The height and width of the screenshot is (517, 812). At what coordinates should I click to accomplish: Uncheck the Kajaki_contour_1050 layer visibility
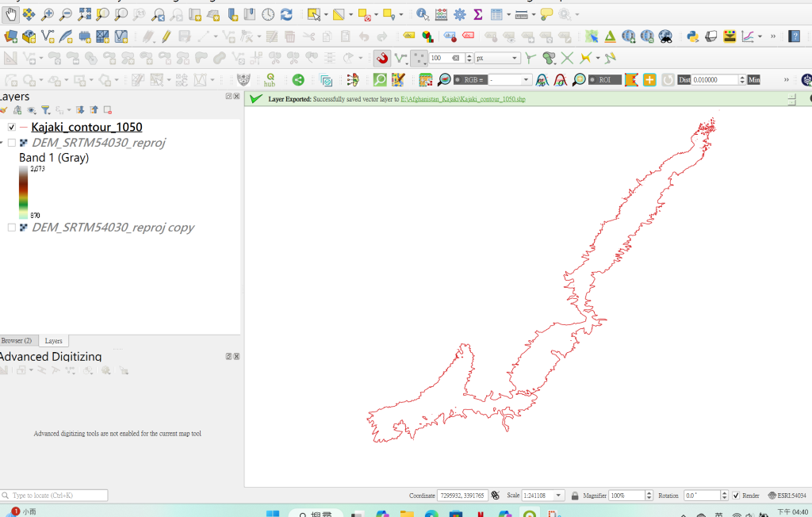click(11, 127)
